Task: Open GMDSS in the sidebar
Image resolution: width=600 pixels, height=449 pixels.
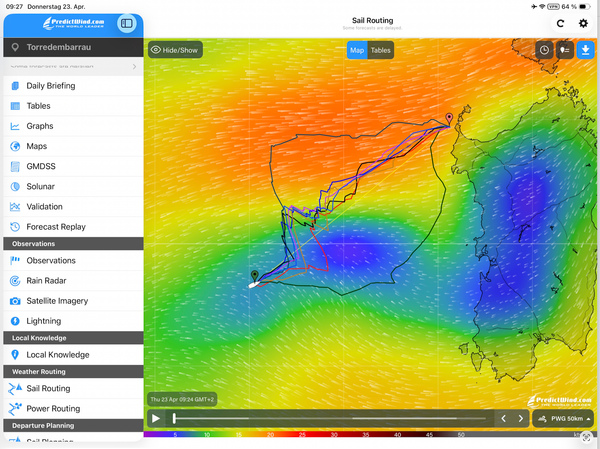Action: click(x=73, y=167)
